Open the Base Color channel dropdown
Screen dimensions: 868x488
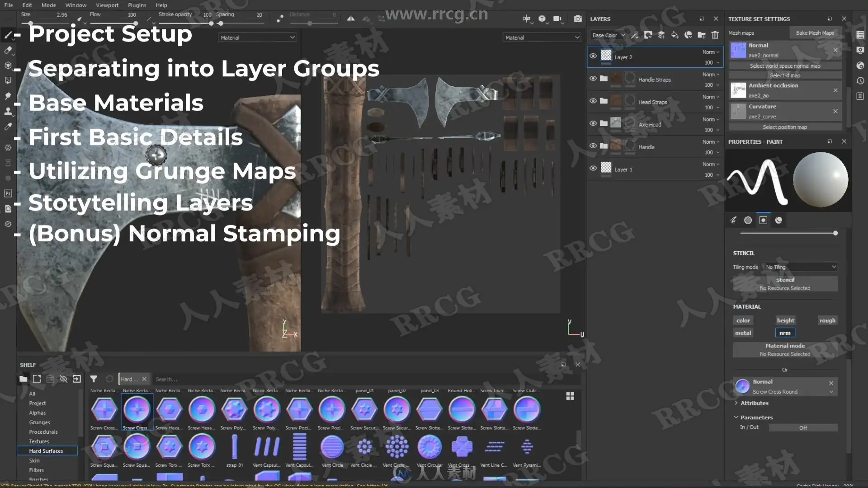coord(608,35)
